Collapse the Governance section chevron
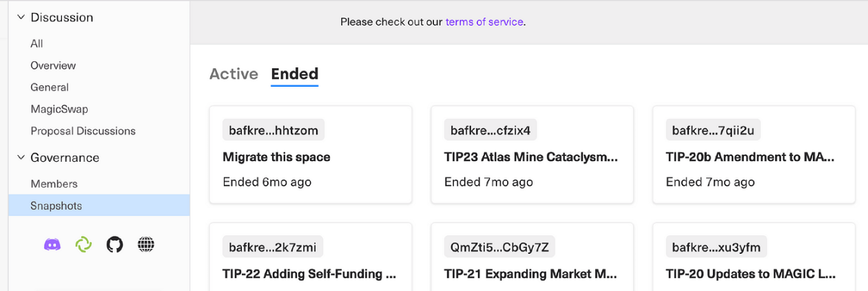Image resolution: width=868 pixels, height=291 pixels. (x=21, y=158)
